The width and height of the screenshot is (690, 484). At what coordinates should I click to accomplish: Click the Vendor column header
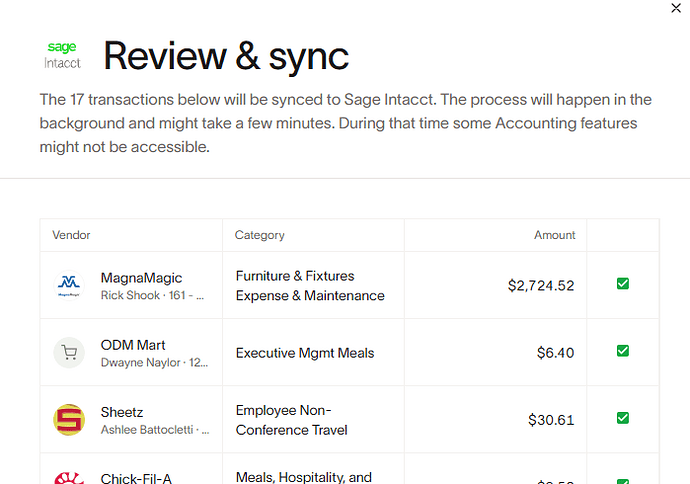[x=71, y=235]
